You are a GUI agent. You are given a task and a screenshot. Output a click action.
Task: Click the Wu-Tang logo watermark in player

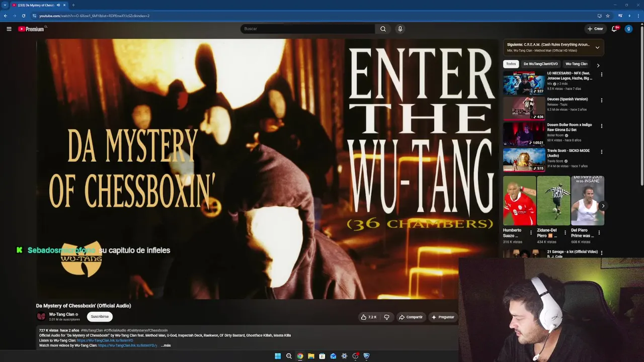tap(81, 260)
